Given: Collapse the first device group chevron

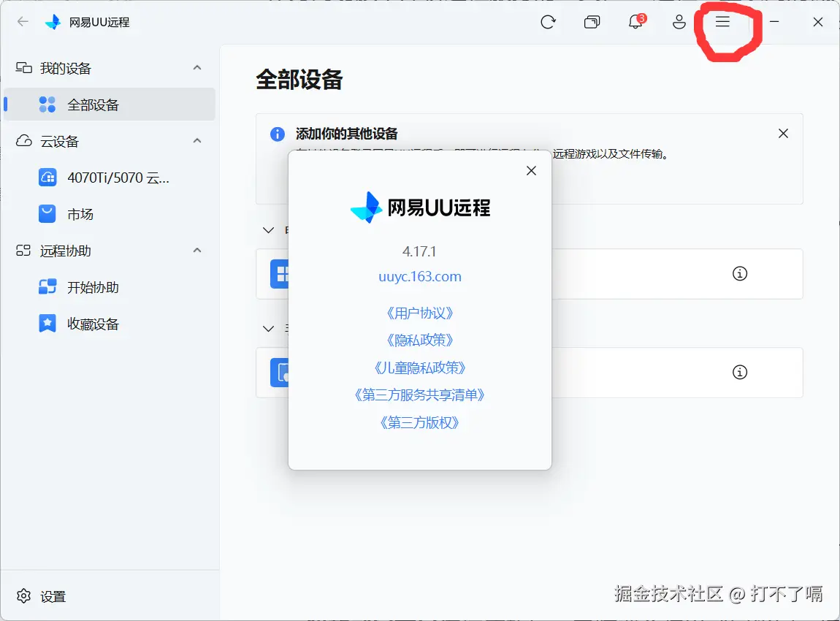Looking at the screenshot, I should [268, 230].
